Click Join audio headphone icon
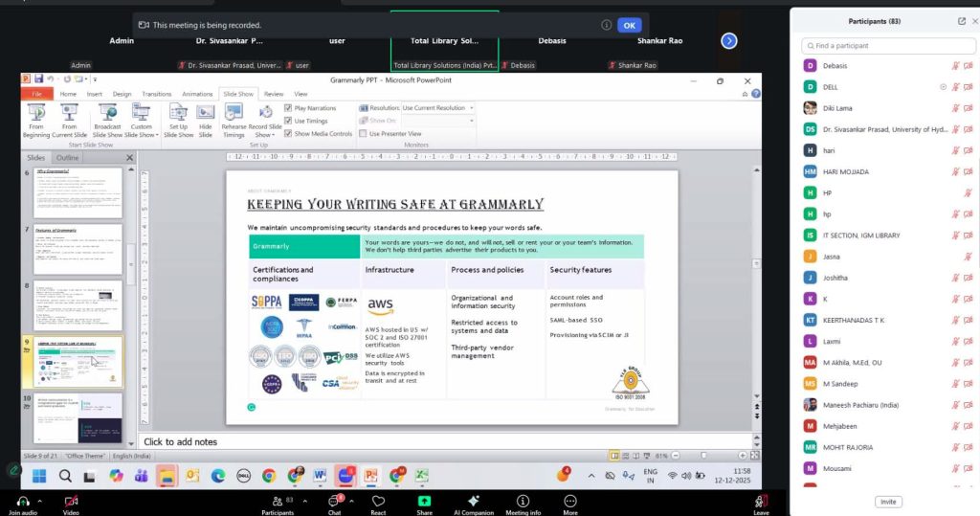The image size is (980, 516). coord(19,500)
